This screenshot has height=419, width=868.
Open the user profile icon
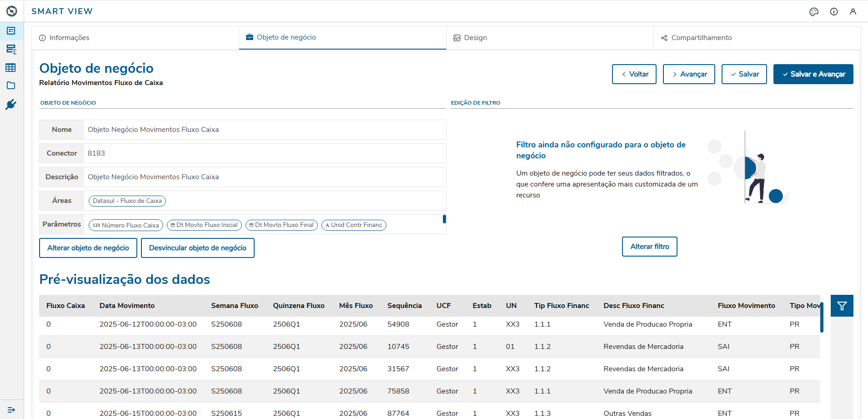(x=853, y=12)
